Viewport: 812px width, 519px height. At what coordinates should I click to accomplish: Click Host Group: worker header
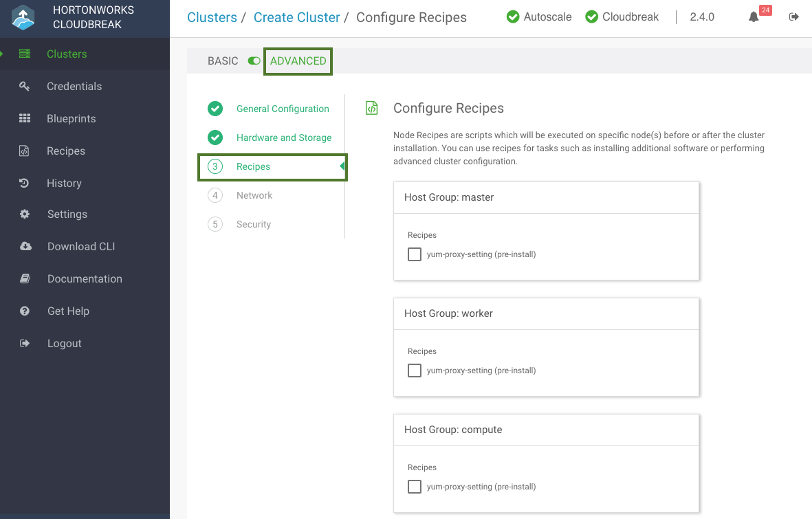547,313
